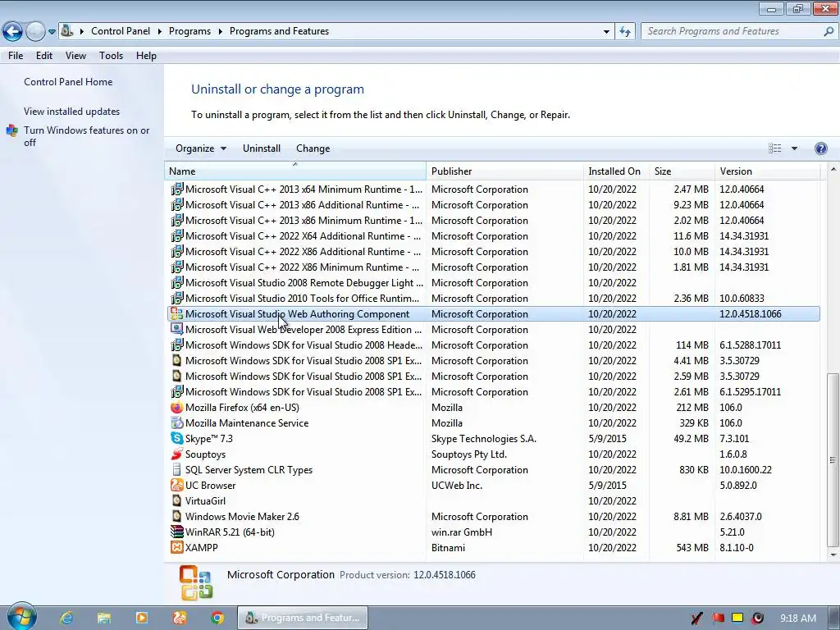Select Visual C++ 2022 X64 Additional Runtime row

click(493, 235)
